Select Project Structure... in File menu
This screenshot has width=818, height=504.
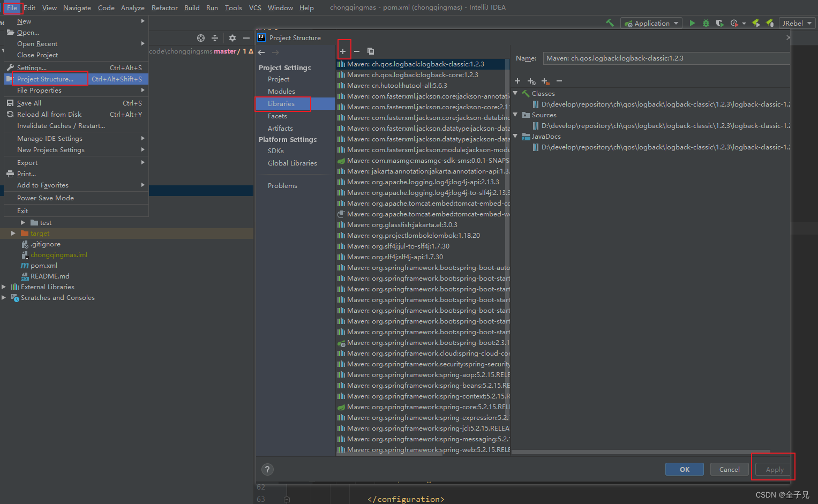76,79
